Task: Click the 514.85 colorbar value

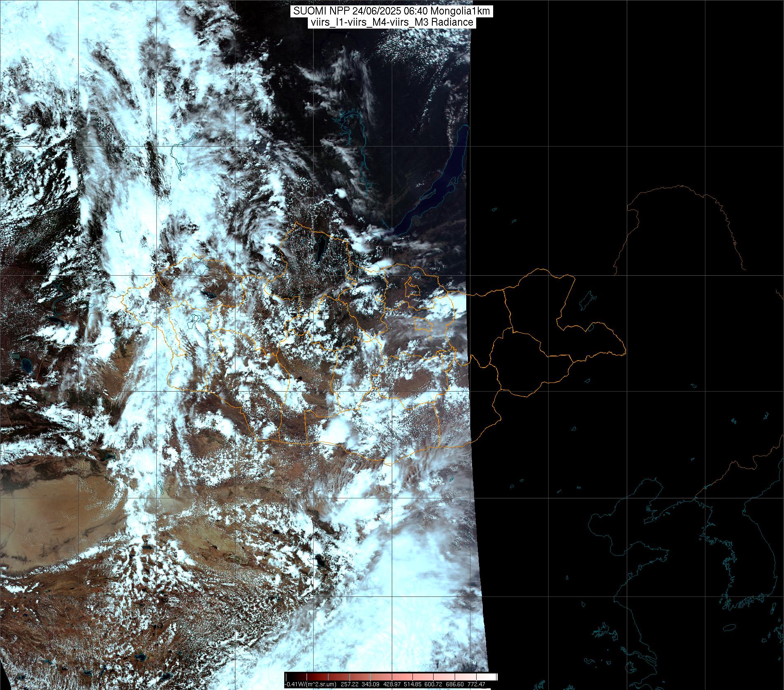Action: 412,684
